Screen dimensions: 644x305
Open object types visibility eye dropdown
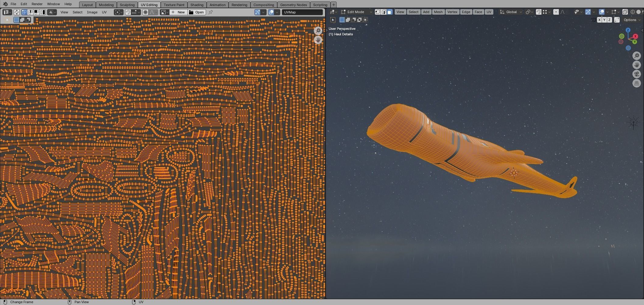pos(578,12)
